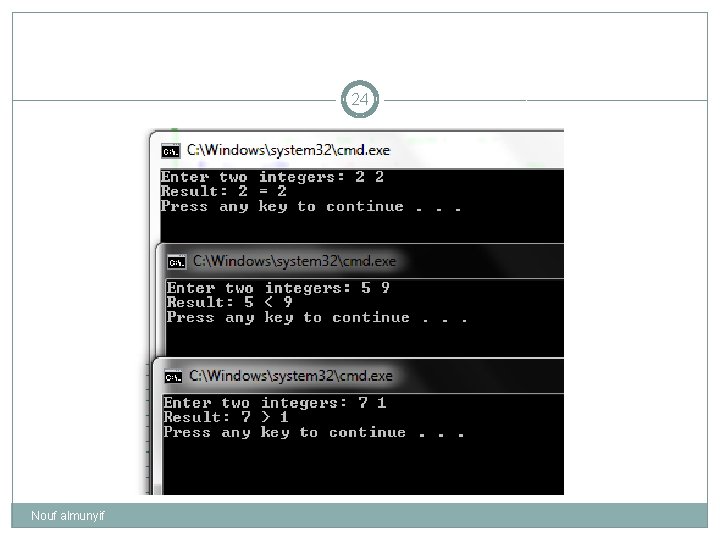Screen dimensions: 720x540
Task: Click title bar text of topmost cmd.exe window
Action: pos(288,151)
